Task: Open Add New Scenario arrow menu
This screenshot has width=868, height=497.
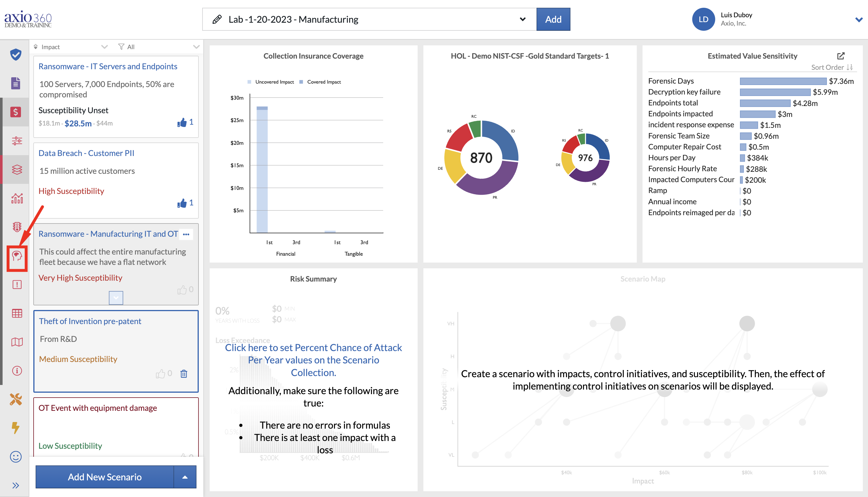Action: [x=185, y=477]
